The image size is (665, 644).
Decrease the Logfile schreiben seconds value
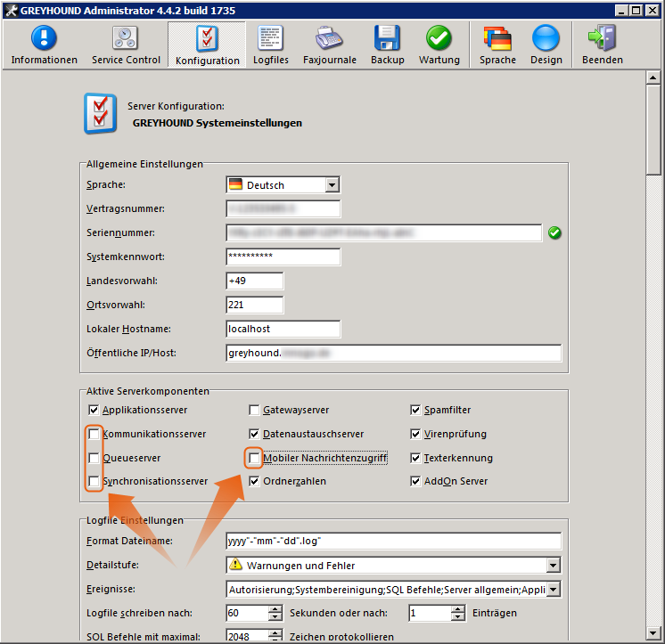(x=275, y=617)
